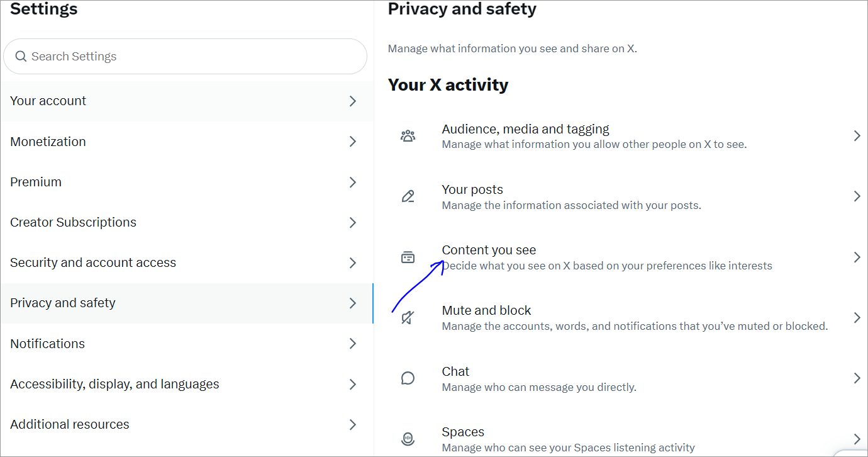Open the chevron next to Audience, media and tagging
The image size is (868, 457).
[857, 136]
